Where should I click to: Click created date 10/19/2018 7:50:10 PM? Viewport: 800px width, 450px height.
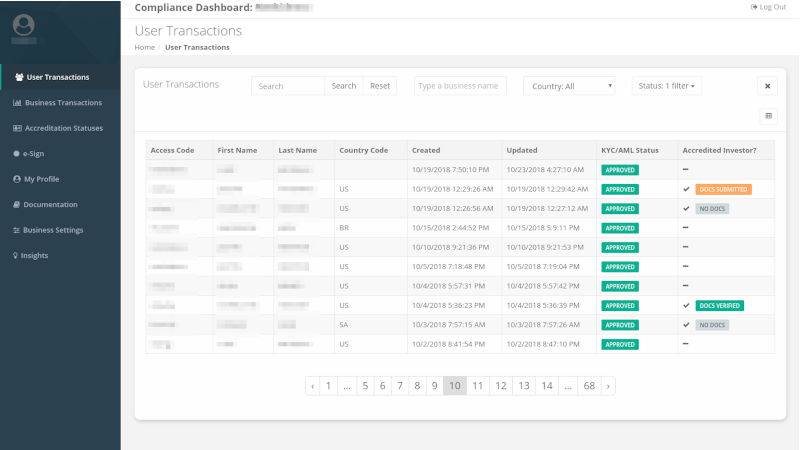click(x=451, y=170)
